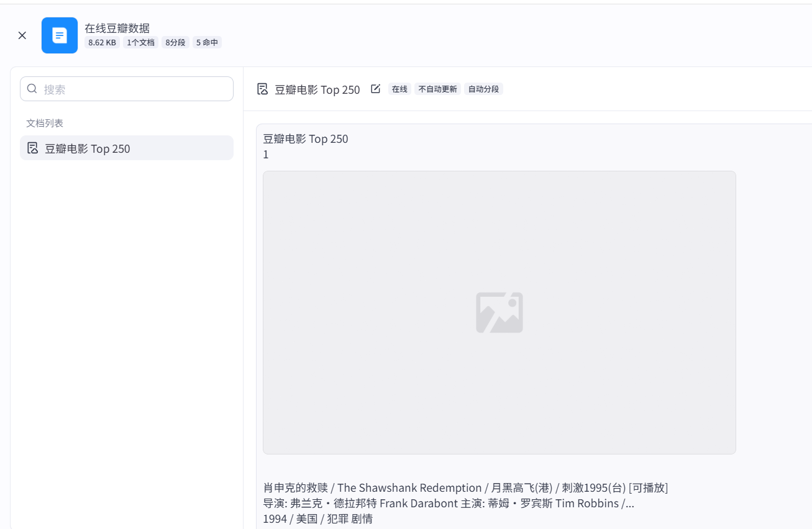
Task: Close the dataset detail panel
Action: click(22, 35)
